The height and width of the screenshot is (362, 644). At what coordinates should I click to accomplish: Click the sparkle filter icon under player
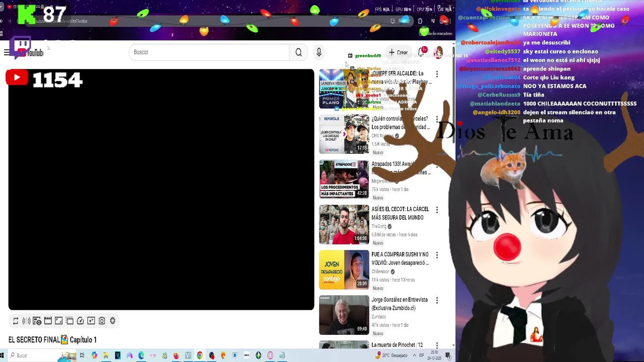[x=91, y=321]
